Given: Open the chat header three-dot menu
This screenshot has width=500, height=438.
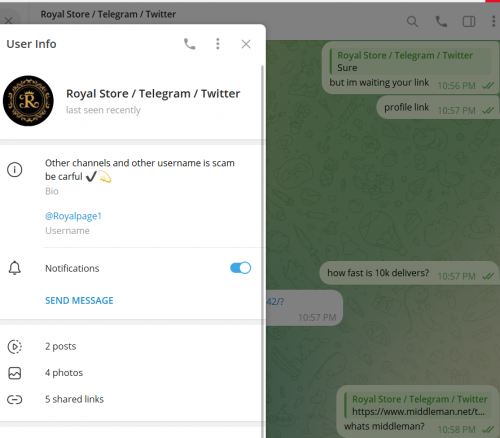Looking at the screenshot, I should (x=494, y=21).
